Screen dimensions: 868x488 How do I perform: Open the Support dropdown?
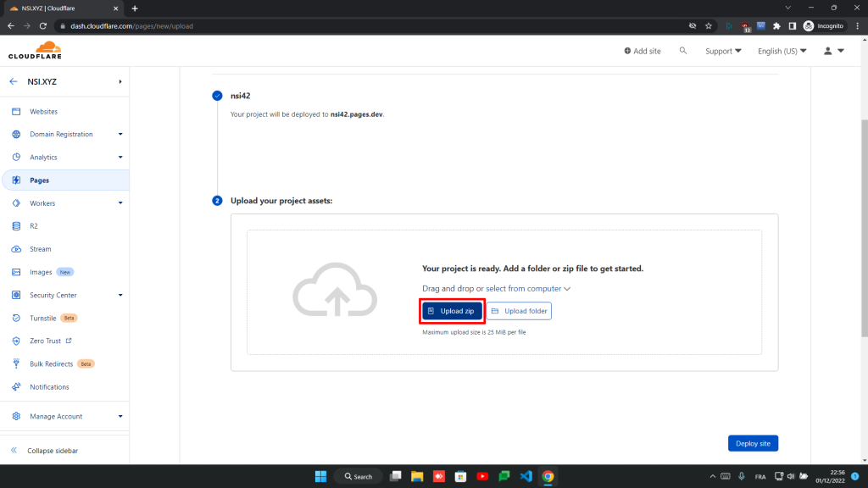pos(723,51)
